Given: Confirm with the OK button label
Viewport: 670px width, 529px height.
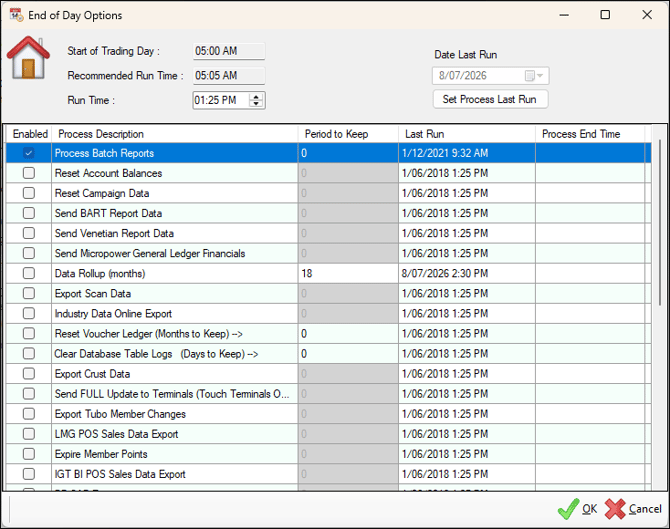Looking at the screenshot, I should [x=590, y=509].
